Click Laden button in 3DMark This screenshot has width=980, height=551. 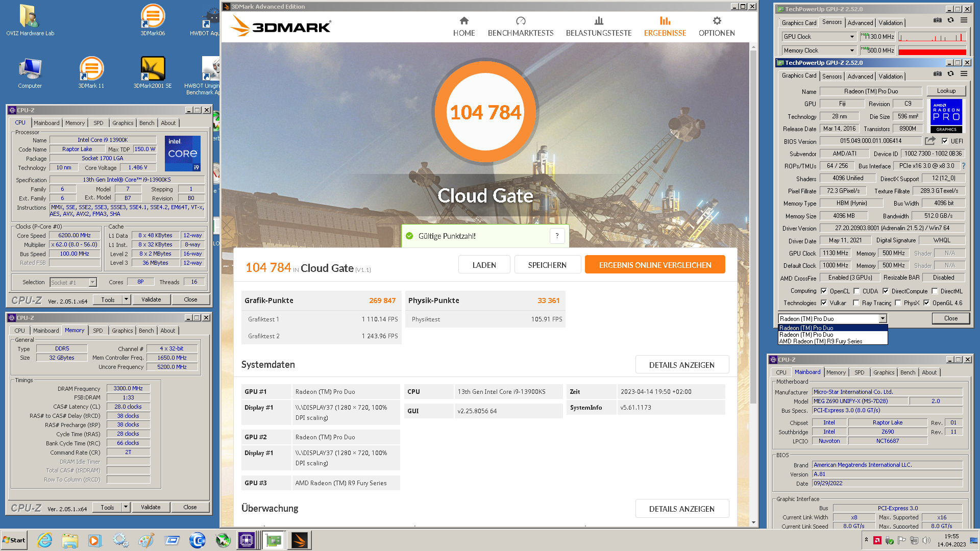484,265
